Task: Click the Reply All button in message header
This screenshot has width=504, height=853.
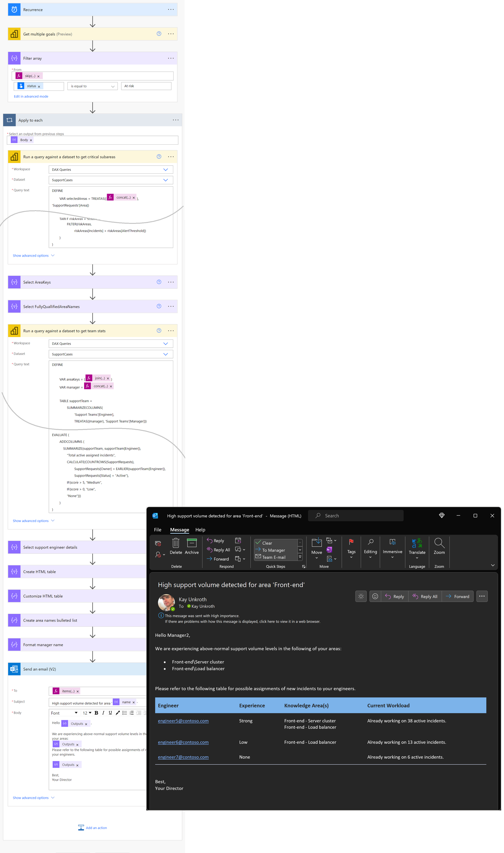Action: (425, 596)
